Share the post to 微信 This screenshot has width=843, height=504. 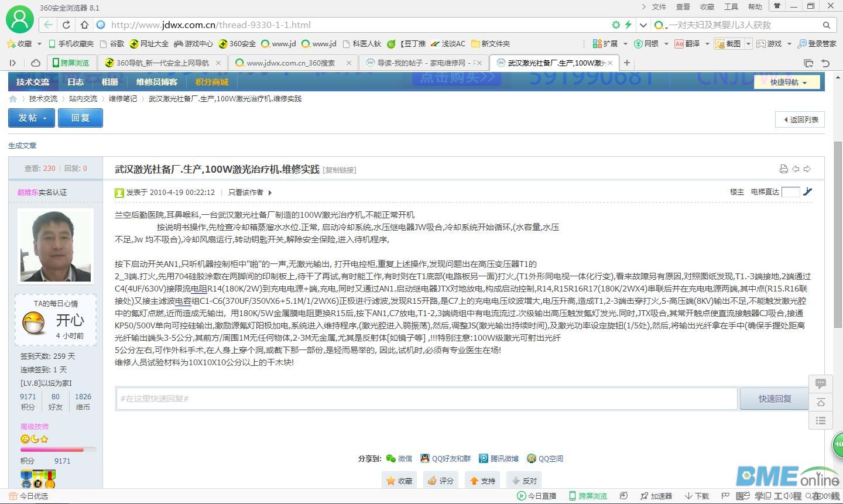[x=399, y=459]
